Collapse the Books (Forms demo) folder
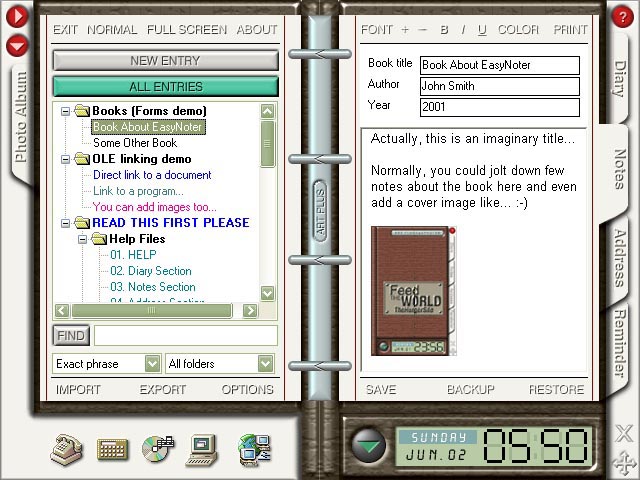Image resolution: width=640 pixels, height=480 pixels. click(x=67, y=111)
